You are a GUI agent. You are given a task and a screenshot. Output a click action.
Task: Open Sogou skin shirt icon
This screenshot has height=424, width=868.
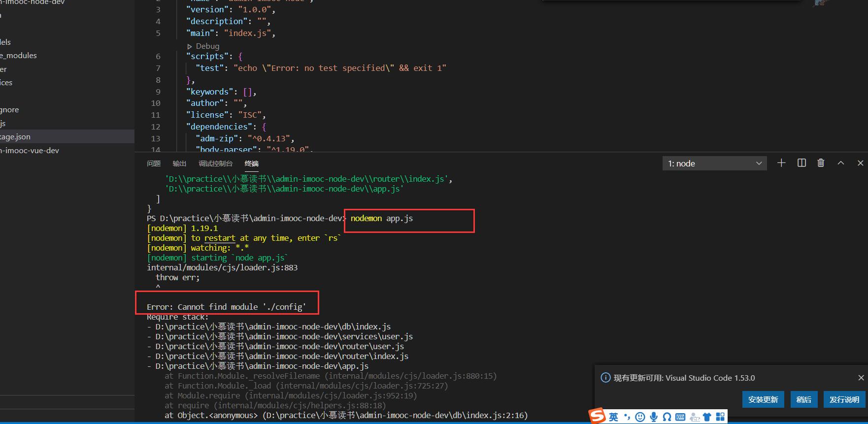pyautogui.click(x=707, y=417)
